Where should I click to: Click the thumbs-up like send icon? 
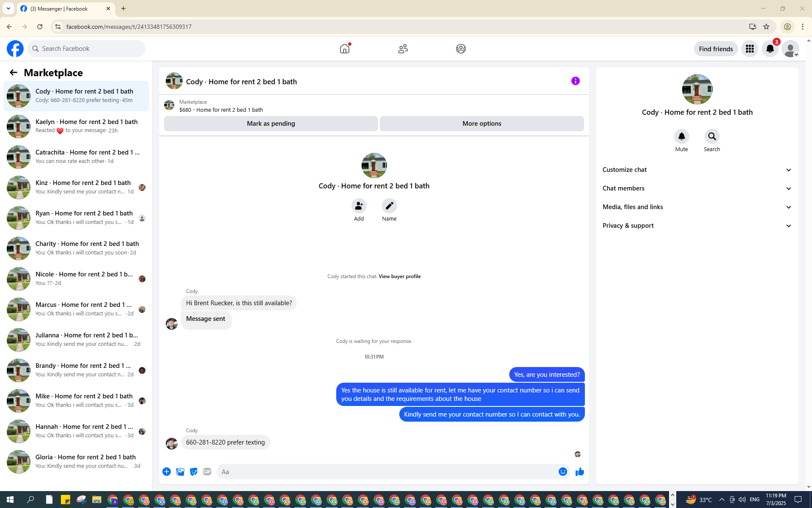[x=579, y=472]
